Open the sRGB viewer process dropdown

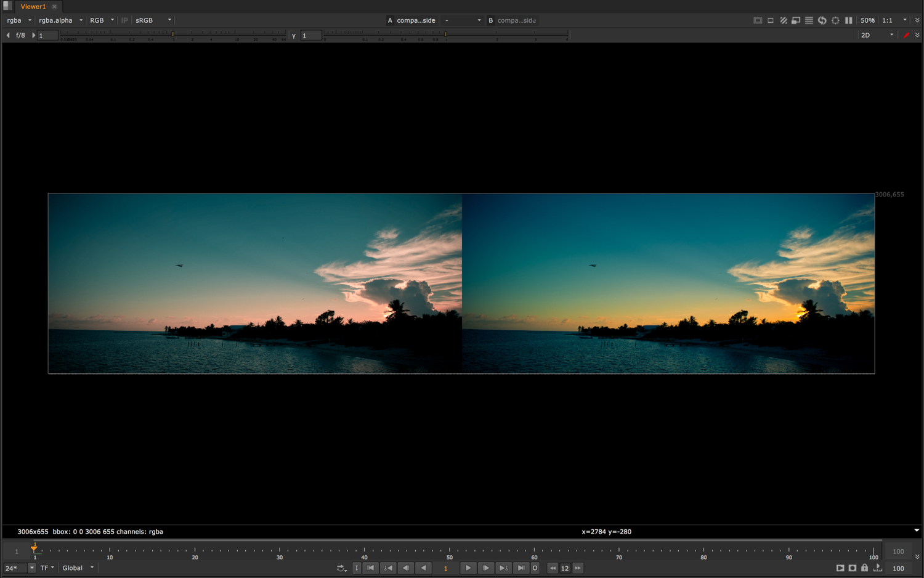click(153, 20)
